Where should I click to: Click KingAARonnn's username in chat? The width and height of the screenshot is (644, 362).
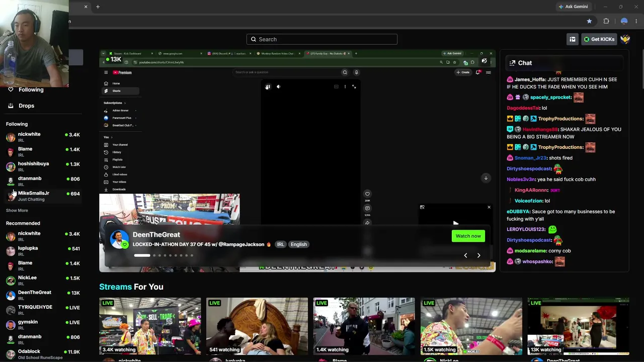(531, 190)
